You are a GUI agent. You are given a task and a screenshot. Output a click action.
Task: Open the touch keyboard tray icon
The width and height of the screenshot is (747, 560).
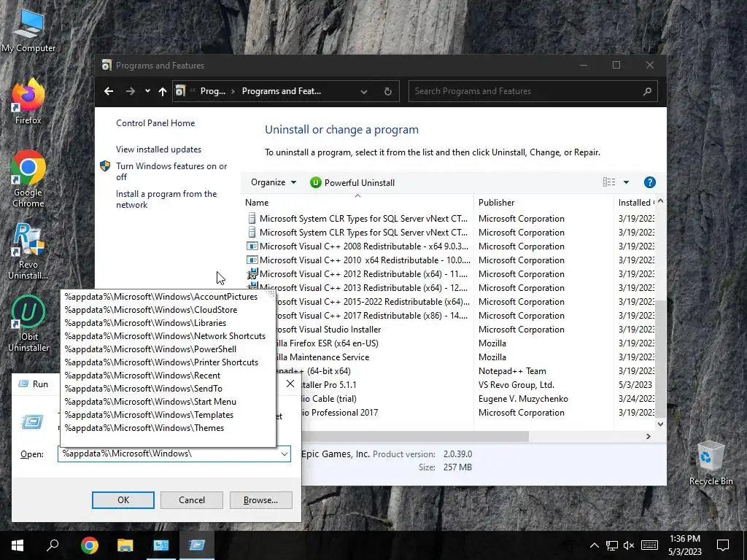tap(649, 545)
